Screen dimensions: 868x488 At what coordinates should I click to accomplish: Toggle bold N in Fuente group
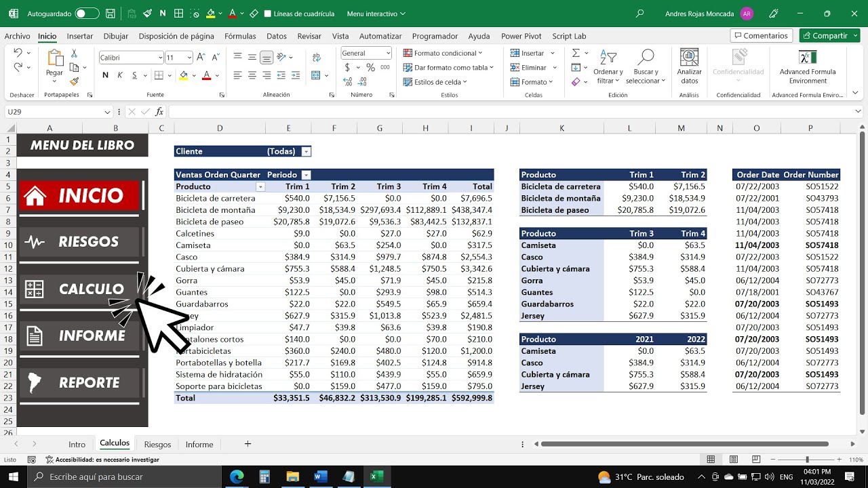105,75
